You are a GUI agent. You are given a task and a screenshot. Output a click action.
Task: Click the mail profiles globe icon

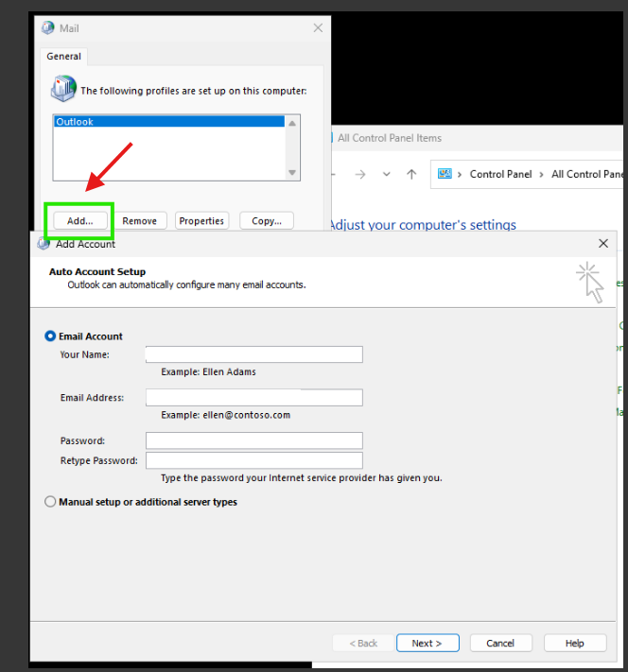tap(63, 88)
